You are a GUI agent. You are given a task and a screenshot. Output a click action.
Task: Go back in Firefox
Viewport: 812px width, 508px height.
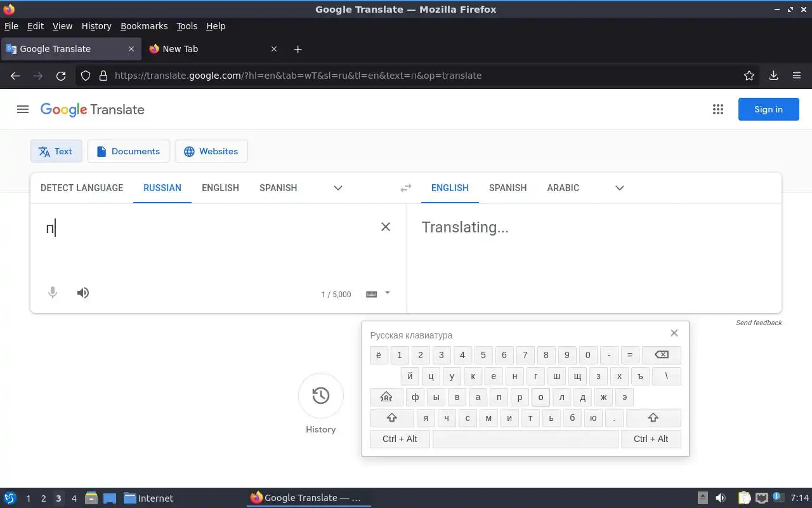[15, 76]
